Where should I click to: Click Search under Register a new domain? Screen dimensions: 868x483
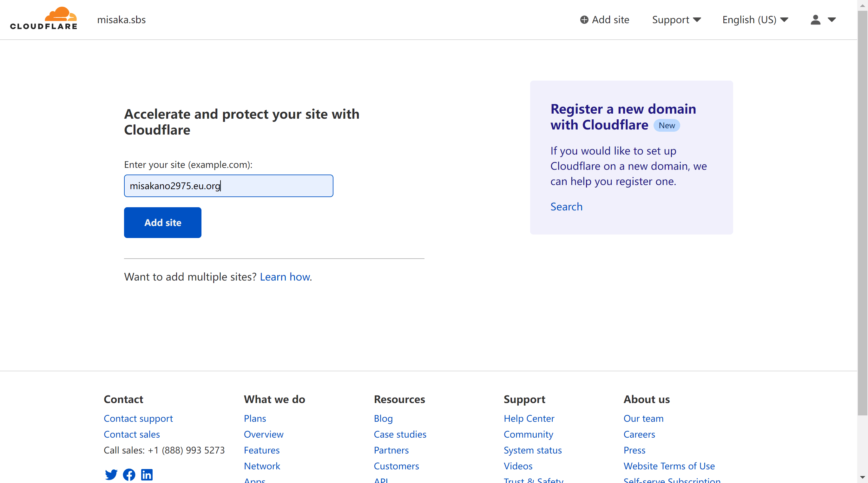pos(566,207)
